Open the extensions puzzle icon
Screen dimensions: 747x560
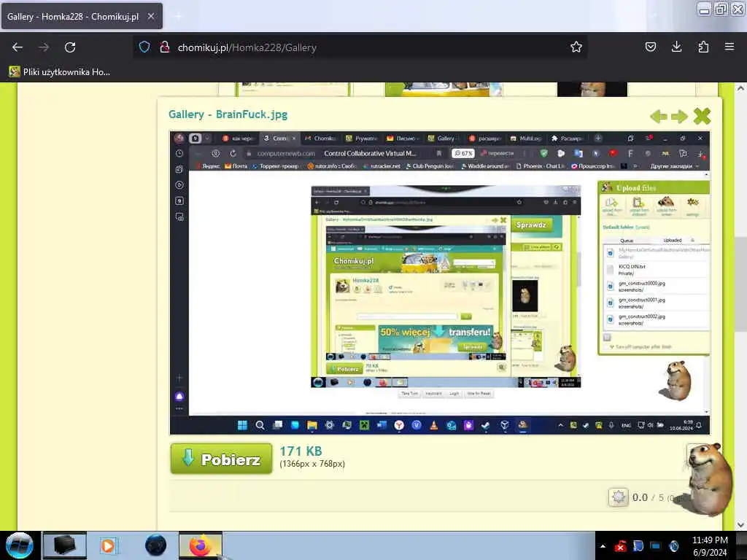tap(703, 47)
